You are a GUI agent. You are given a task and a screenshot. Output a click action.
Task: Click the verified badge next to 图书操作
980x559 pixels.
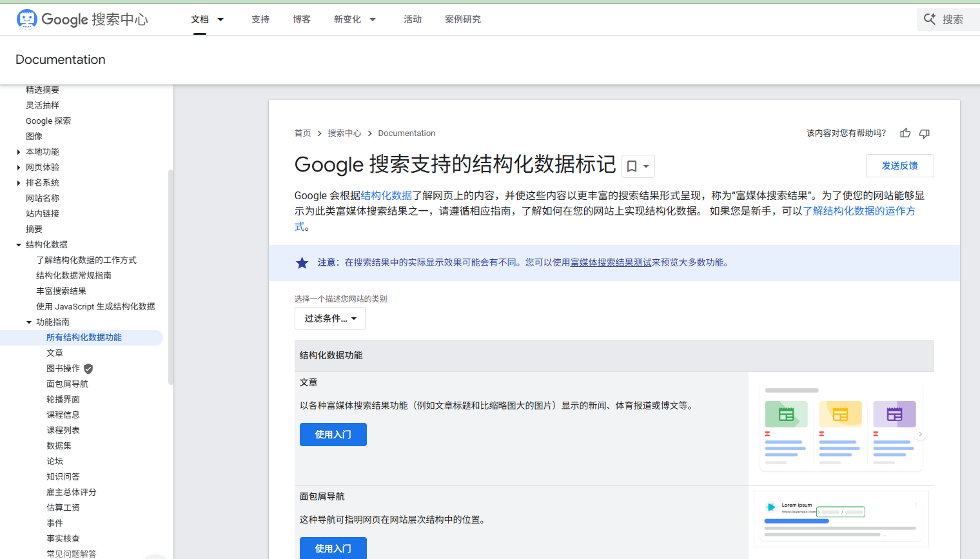point(88,368)
